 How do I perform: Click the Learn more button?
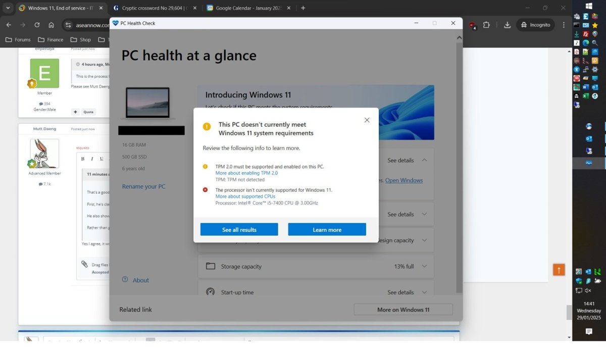[327, 230]
